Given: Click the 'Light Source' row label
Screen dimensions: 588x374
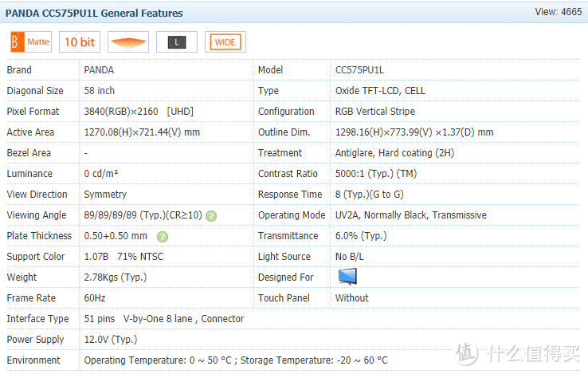Looking at the screenshot, I should coord(284,257).
